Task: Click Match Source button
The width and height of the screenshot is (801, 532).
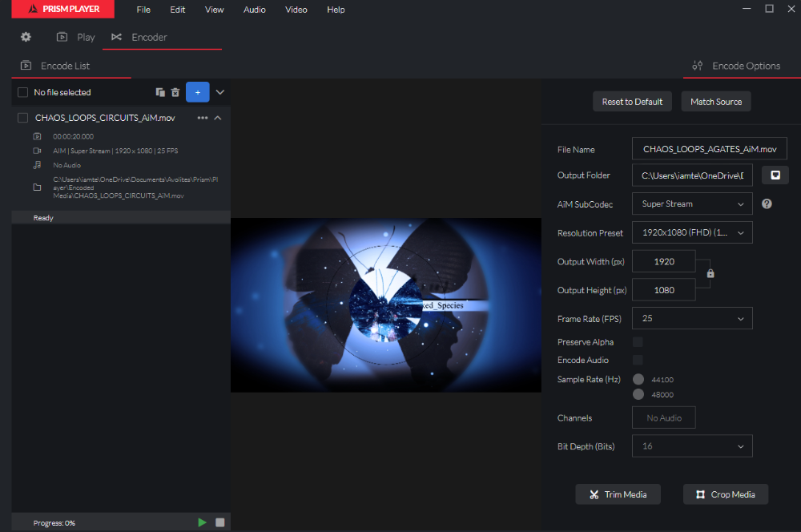Action: (x=715, y=102)
